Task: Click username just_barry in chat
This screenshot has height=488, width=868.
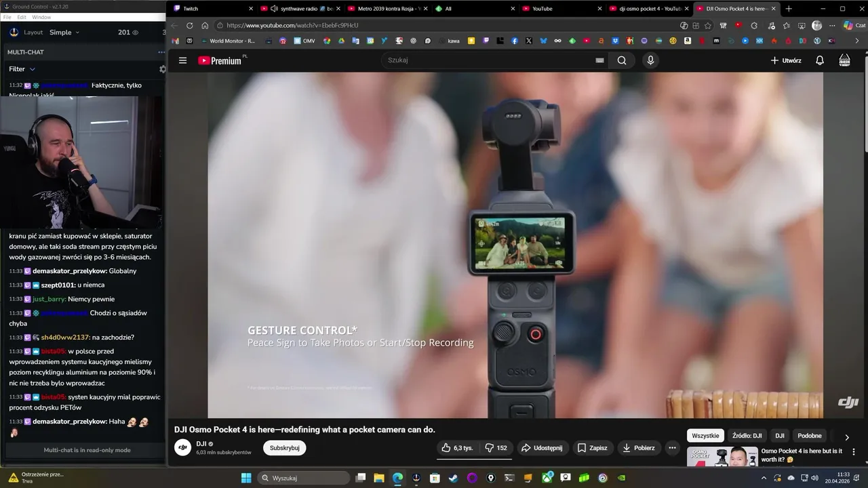Action: coord(49,299)
